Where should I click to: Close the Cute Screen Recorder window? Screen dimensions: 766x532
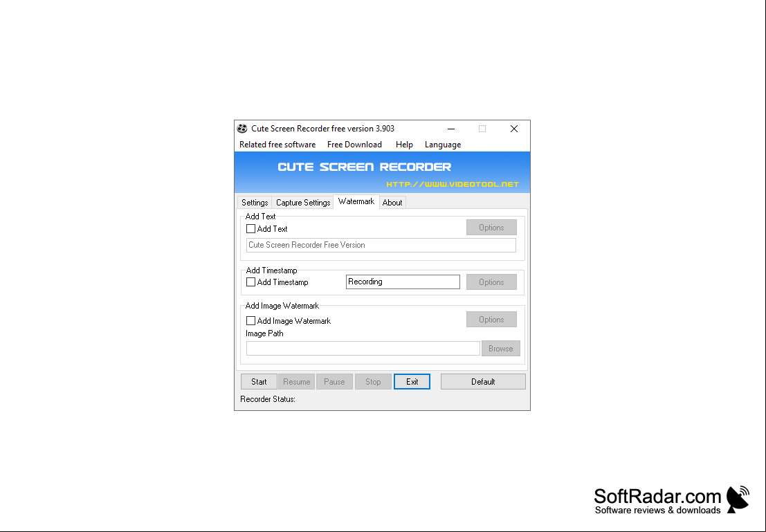(514, 129)
